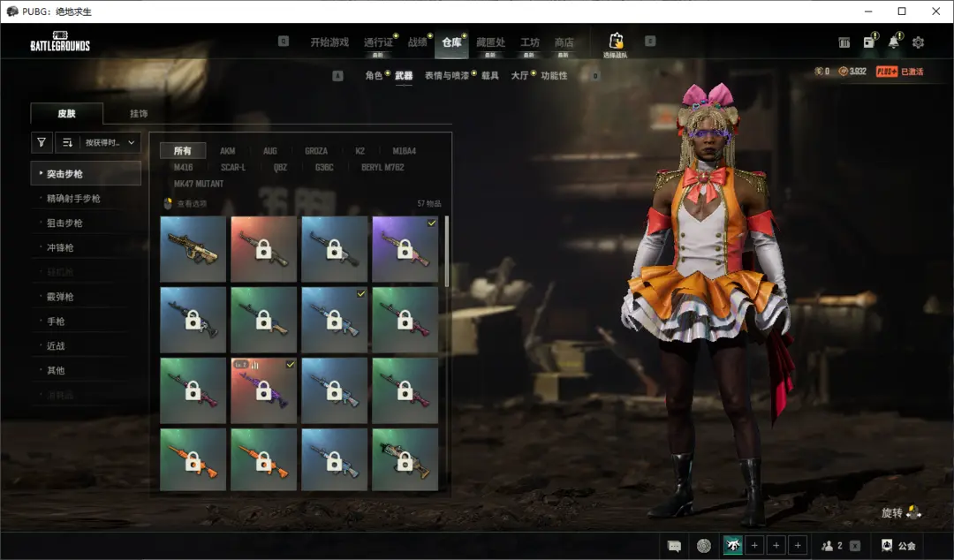
Task: Select the 突击步枪 assault rifle category
Action: click(x=86, y=173)
